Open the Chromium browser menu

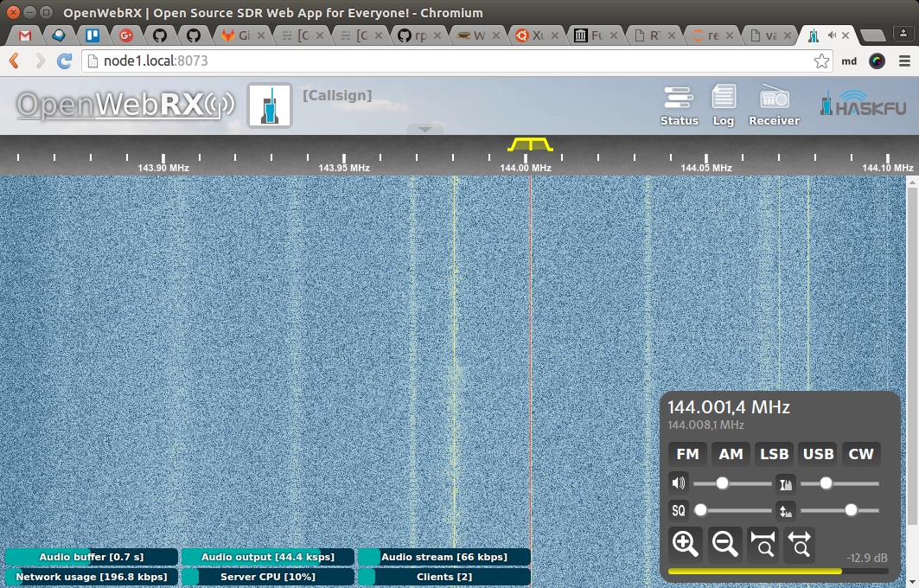pos(903,61)
